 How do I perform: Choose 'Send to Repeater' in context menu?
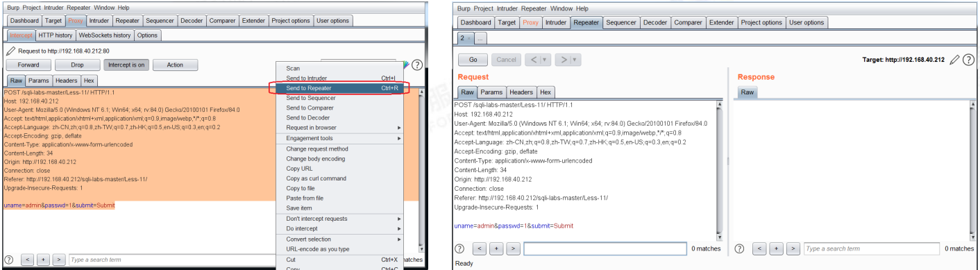click(x=340, y=88)
